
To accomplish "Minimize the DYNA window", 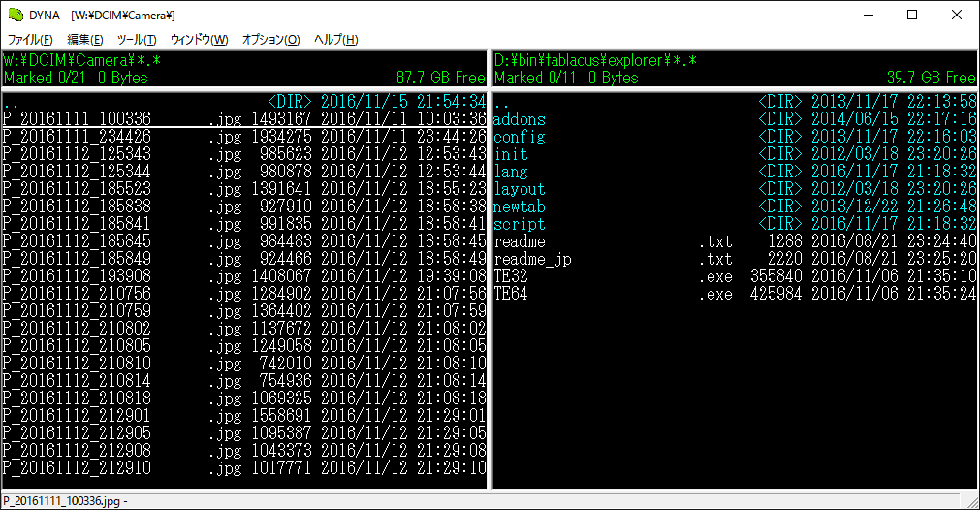I will [869, 15].
